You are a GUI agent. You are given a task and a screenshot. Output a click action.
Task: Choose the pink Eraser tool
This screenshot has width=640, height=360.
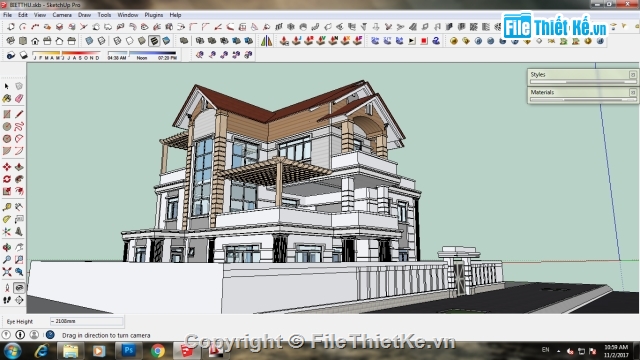19,98
